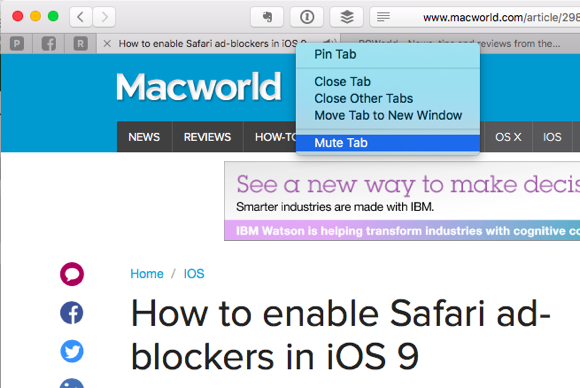
Task: Open comments via the speech bubble icon
Action: pos(72,274)
